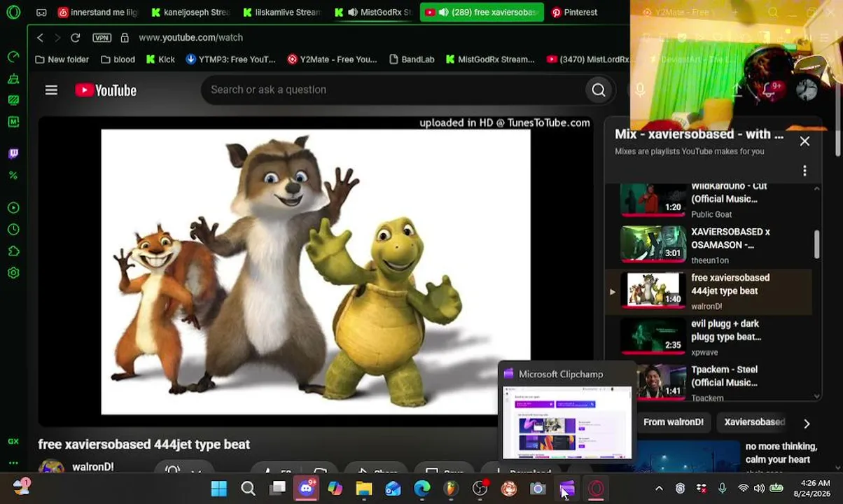The height and width of the screenshot is (504, 843).
Task: Show more filter chips with arrow
Action: pos(807,423)
